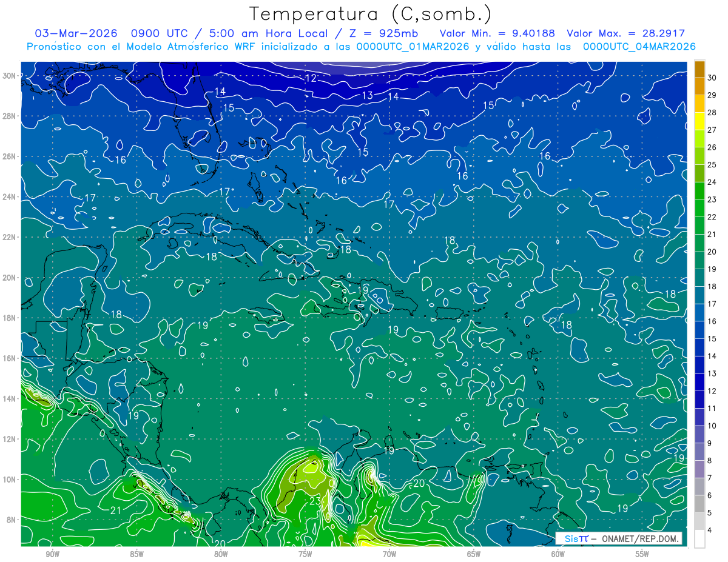Click the '60W' longitude axis label

click(x=558, y=554)
